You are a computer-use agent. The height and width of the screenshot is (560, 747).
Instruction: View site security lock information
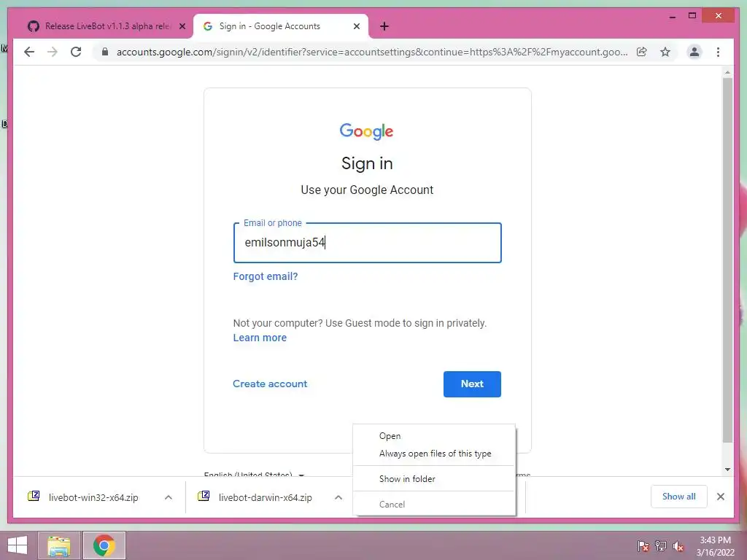(105, 52)
